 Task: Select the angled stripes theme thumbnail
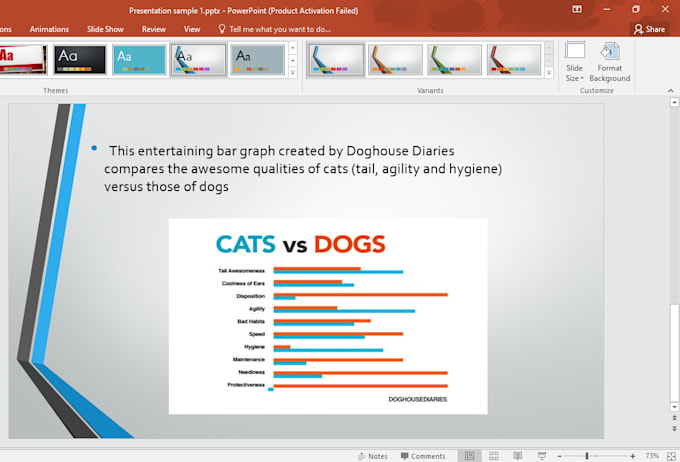pyautogui.click(x=198, y=59)
